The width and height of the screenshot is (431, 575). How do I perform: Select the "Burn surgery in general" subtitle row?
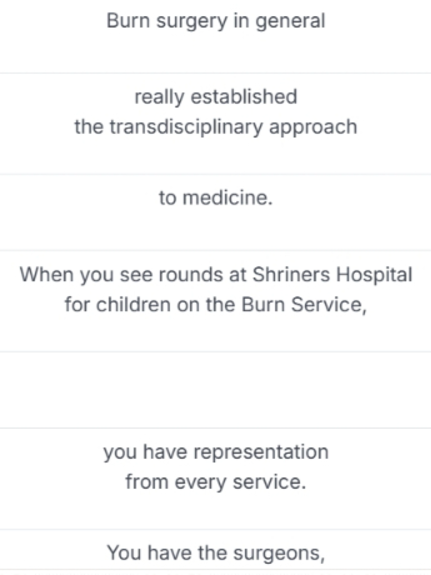tap(215, 36)
